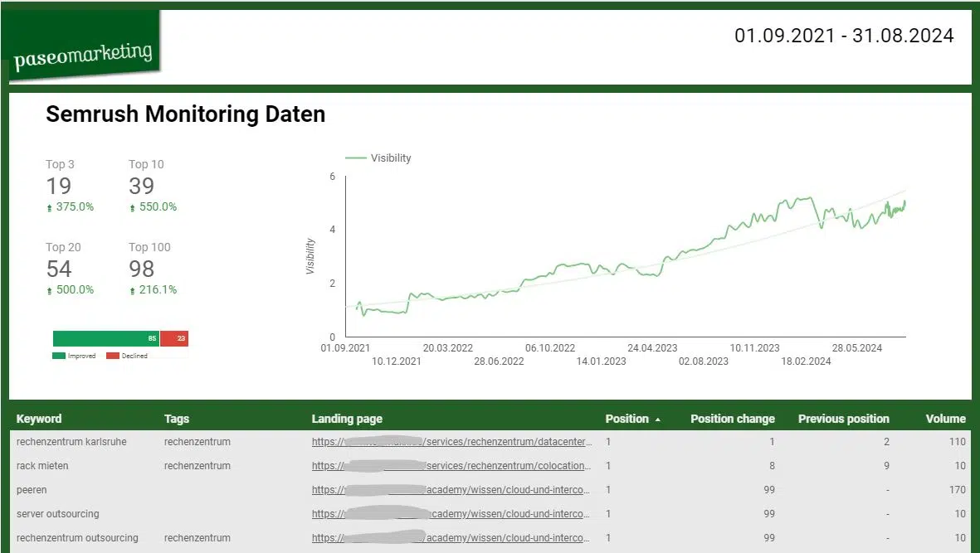The height and width of the screenshot is (553, 980).
Task: Click the red Declined legend swatch
Action: (113, 356)
